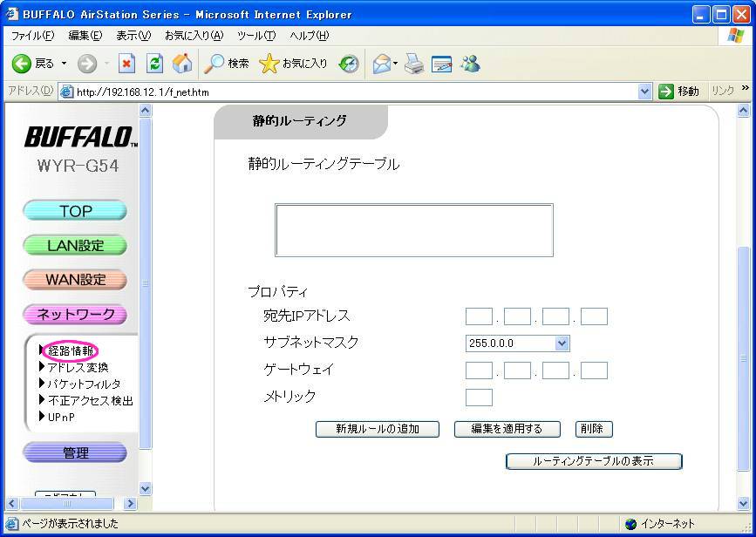This screenshot has height=537, width=756.
Task: Click the IE Back arrow button
Action: click(x=22, y=64)
